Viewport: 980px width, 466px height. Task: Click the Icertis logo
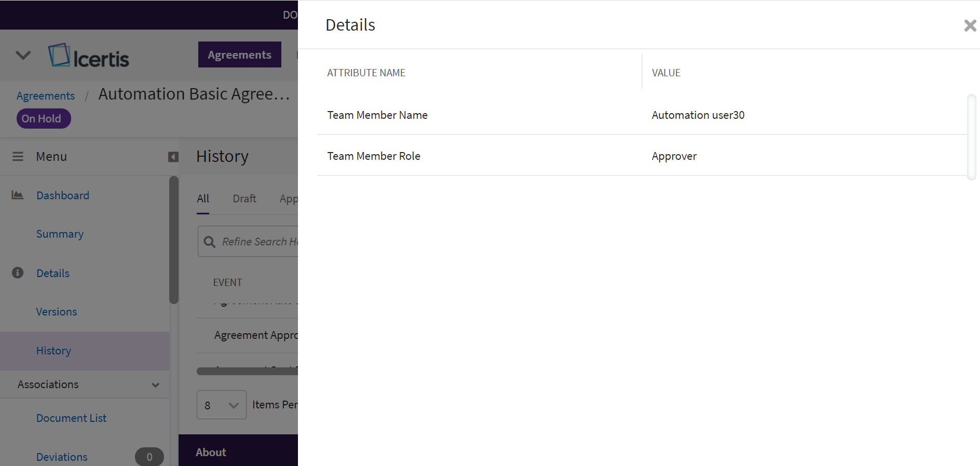point(89,56)
